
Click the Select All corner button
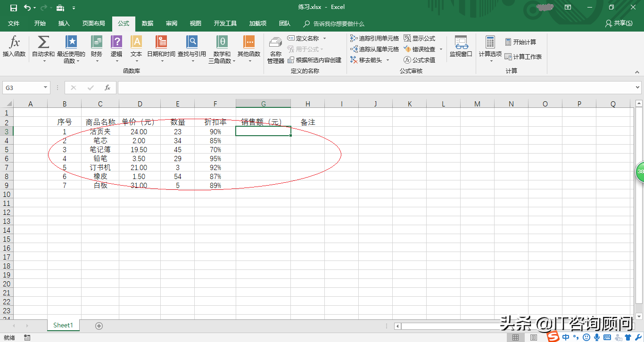[7, 104]
